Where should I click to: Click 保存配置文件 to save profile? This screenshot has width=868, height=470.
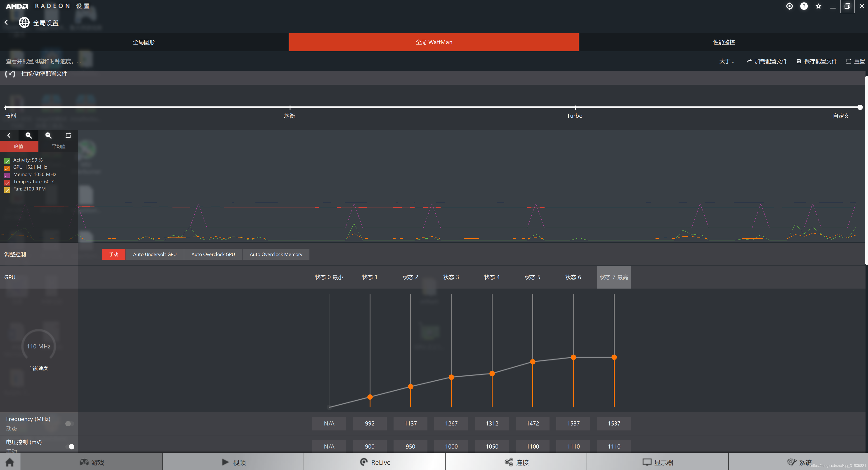pyautogui.click(x=821, y=61)
